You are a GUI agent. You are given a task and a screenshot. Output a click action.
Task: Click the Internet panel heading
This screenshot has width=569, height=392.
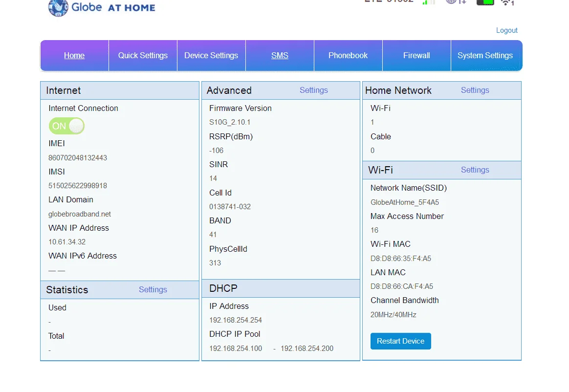tap(64, 90)
